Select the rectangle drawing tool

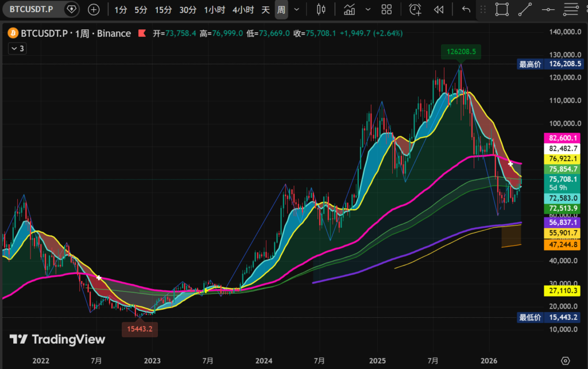[502, 9]
